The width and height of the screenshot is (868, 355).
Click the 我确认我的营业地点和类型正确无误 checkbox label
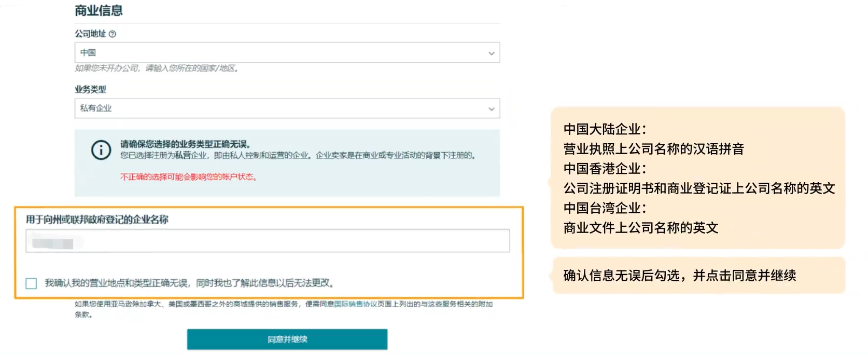click(190, 283)
